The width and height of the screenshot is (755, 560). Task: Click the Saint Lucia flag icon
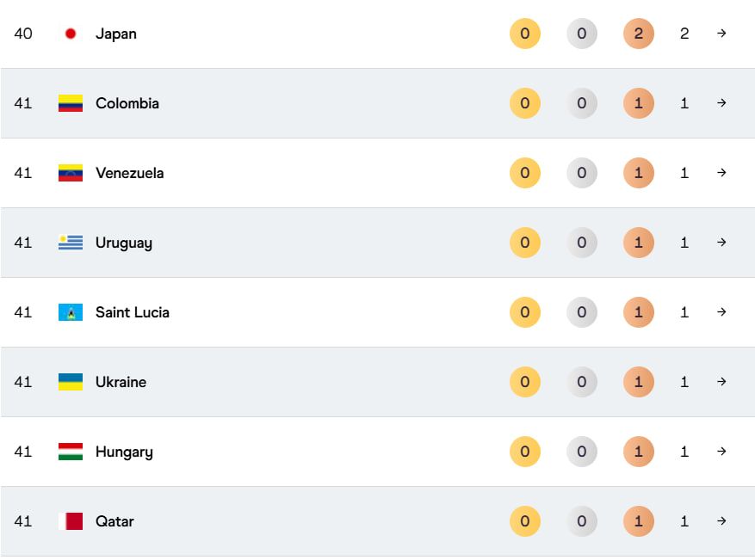pyautogui.click(x=71, y=312)
